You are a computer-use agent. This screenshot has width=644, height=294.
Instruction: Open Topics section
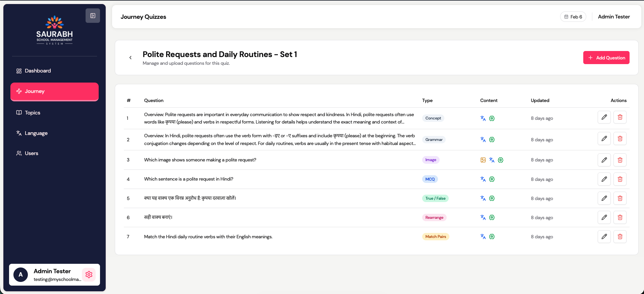coord(32,113)
